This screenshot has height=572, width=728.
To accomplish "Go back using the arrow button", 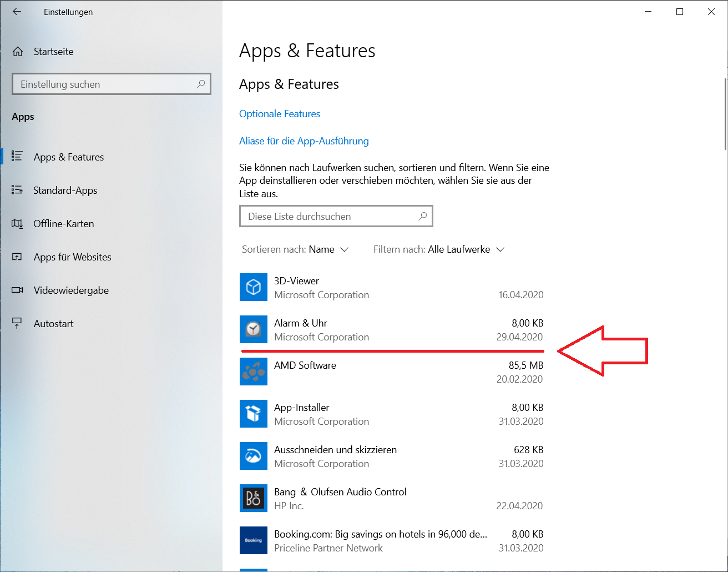I will (x=17, y=12).
